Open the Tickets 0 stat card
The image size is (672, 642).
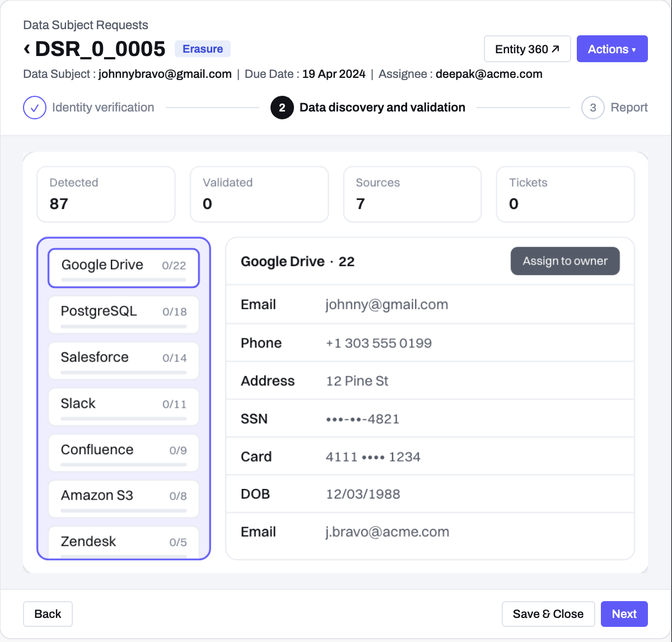point(566,194)
